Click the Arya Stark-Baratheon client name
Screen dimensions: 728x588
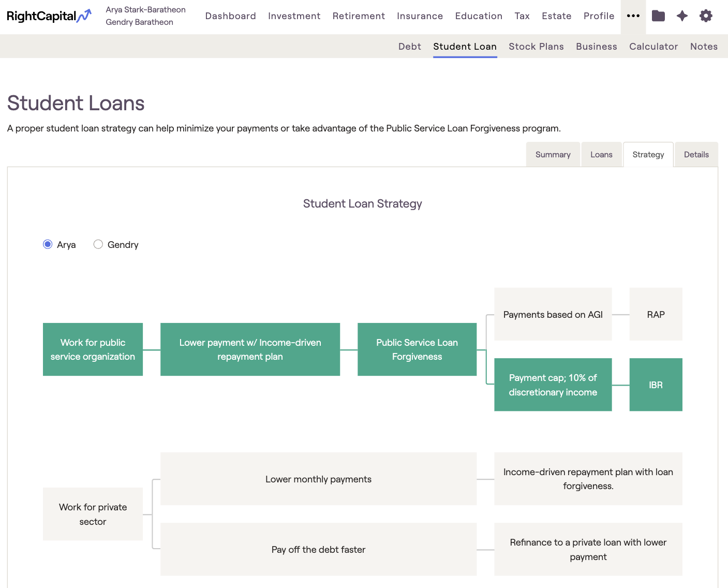tap(146, 10)
